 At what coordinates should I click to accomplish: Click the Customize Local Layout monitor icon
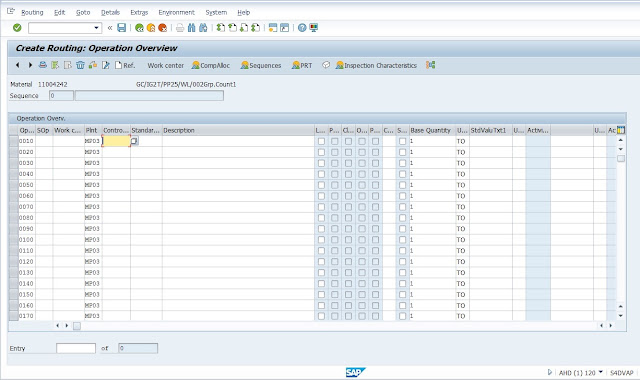[x=313, y=28]
